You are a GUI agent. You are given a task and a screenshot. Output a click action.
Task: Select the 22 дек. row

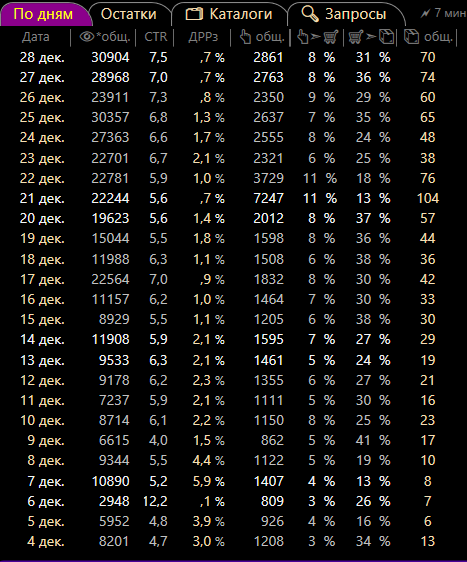coord(229,178)
